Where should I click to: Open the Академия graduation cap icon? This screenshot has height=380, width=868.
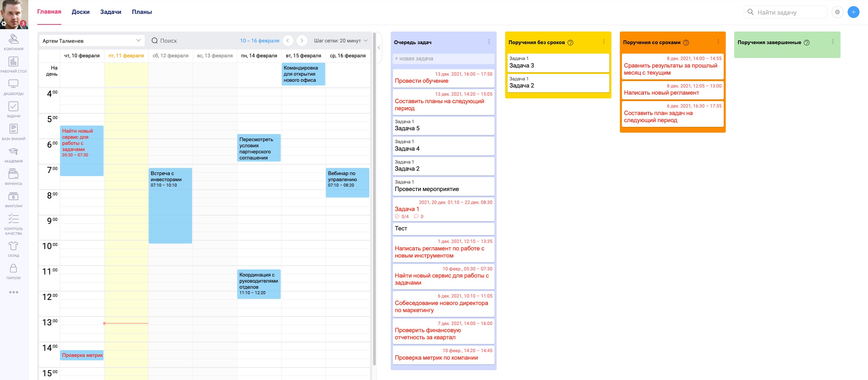point(13,152)
